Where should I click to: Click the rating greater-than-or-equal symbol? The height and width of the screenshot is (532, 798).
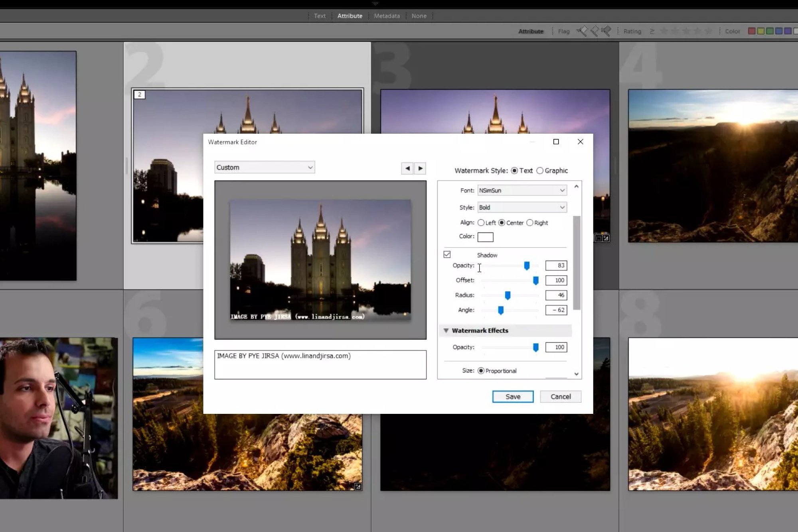[x=652, y=31]
